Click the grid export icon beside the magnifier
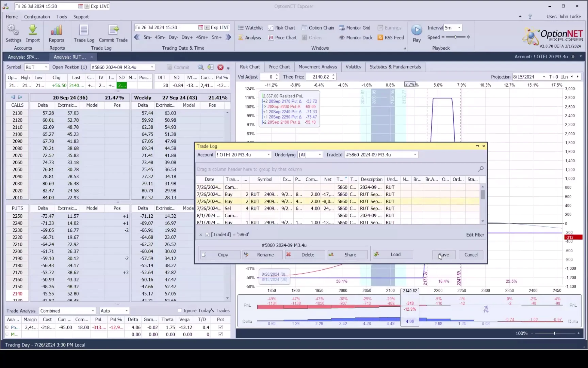 [x=211, y=67]
